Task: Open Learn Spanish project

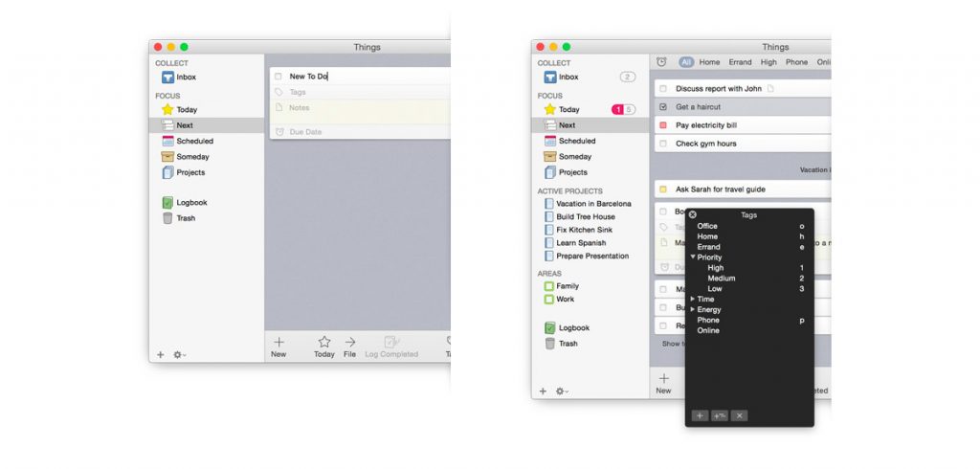Action: pos(575,243)
